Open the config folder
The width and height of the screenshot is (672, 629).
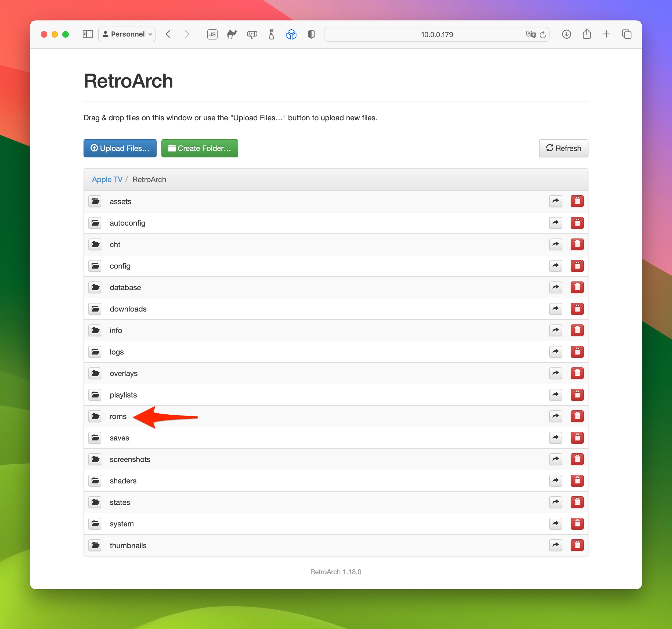[x=120, y=265]
